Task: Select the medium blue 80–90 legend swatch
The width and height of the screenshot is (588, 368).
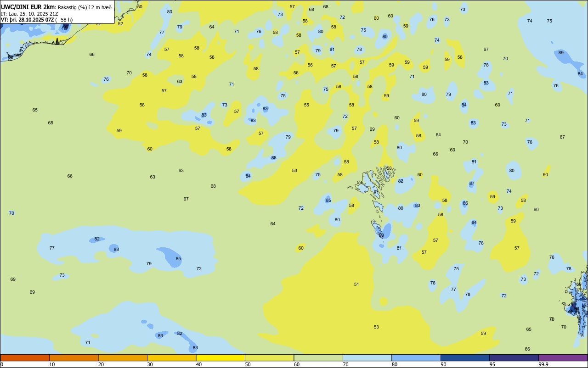Action: pyautogui.click(x=416, y=357)
